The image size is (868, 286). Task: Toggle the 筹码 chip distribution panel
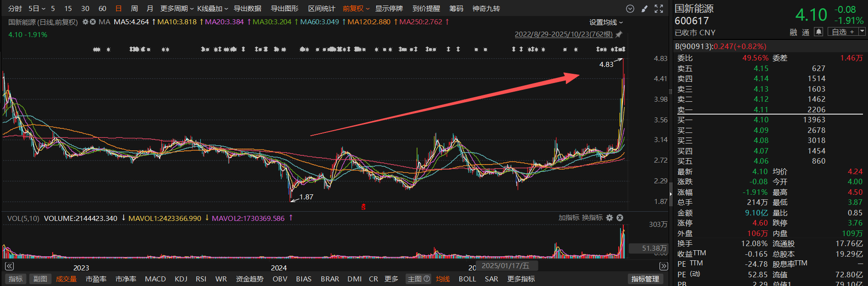[456, 9]
